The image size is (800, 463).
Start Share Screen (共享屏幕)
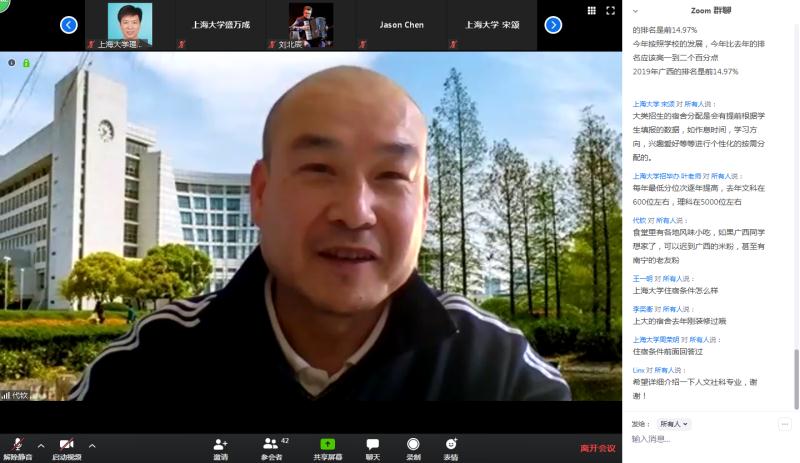[327, 447]
